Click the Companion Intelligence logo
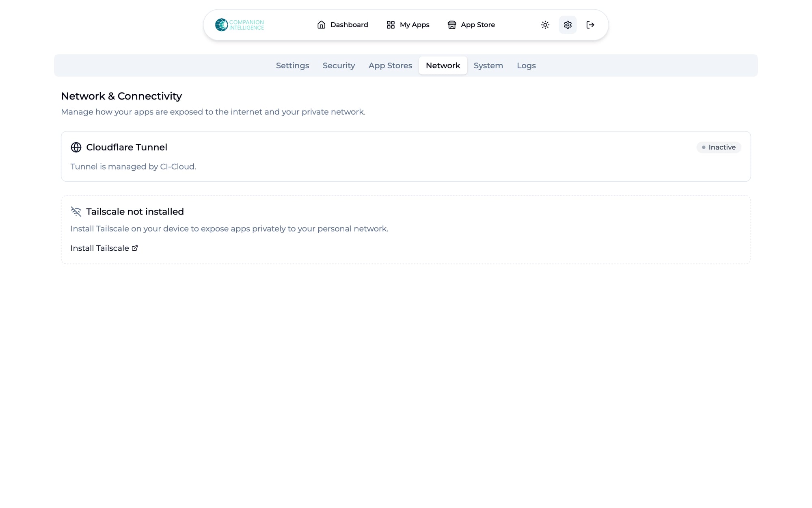Viewport: 812px width, 508px height. 239,25
